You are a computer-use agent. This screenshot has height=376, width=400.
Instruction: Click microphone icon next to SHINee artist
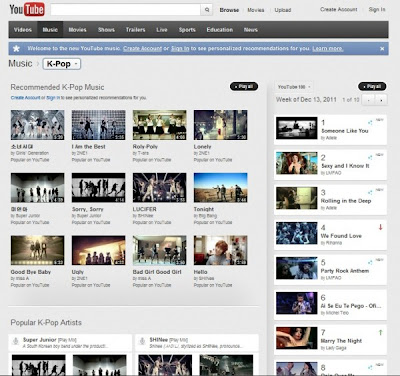(142, 341)
